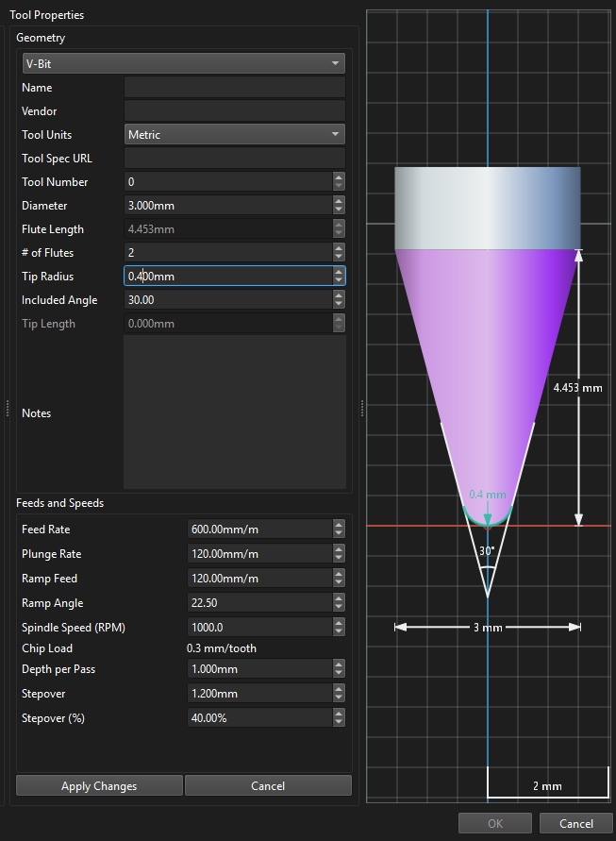
Task: Click the # of Flutes stepper arrows
Action: (x=339, y=253)
